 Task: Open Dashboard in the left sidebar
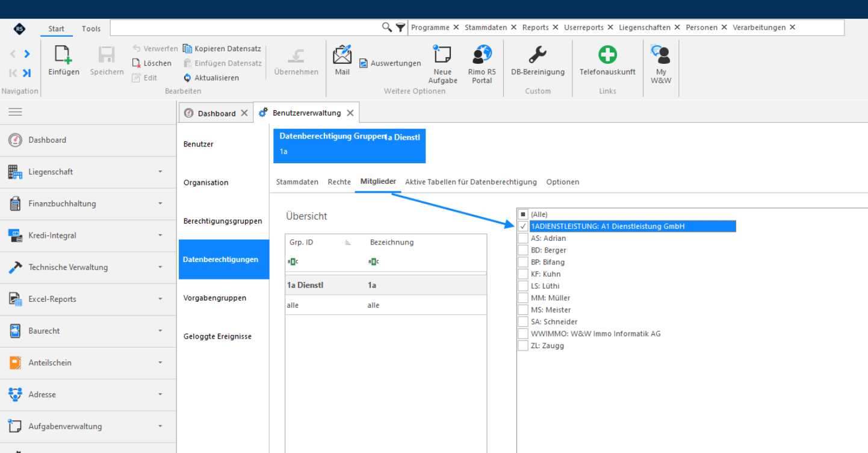(x=88, y=140)
